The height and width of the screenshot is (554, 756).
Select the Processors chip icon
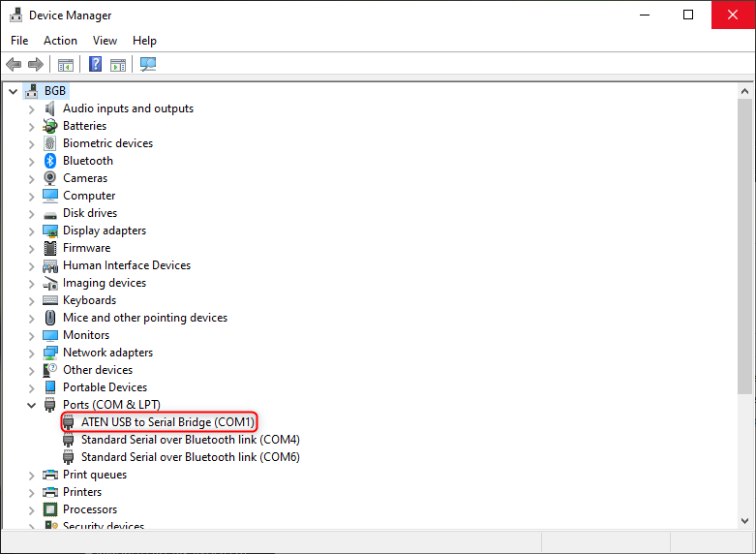point(50,509)
